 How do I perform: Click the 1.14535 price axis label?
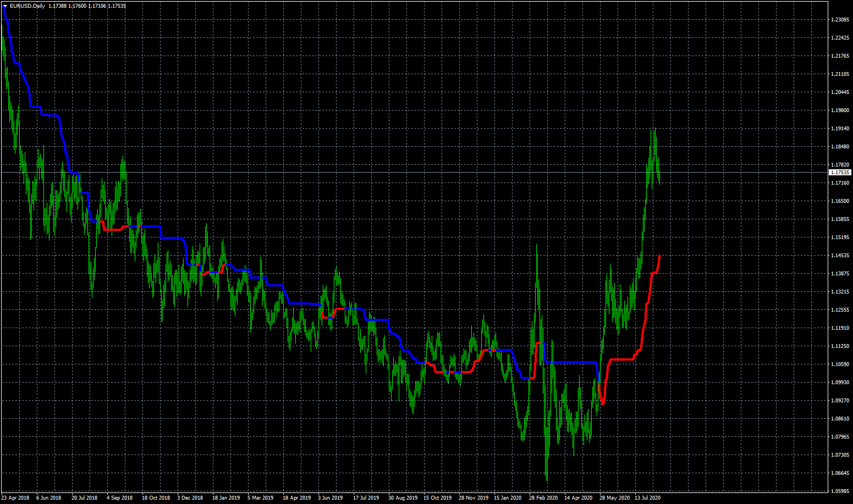840,256
